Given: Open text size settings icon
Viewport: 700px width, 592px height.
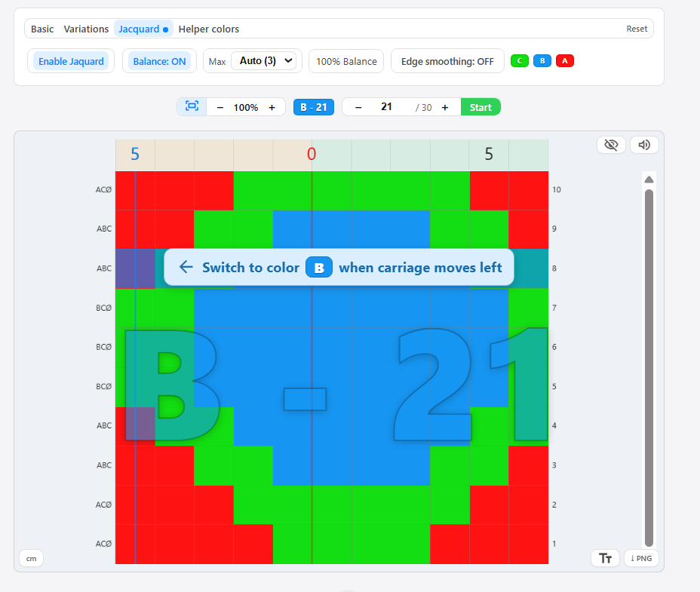Looking at the screenshot, I should (x=605, y=558).
